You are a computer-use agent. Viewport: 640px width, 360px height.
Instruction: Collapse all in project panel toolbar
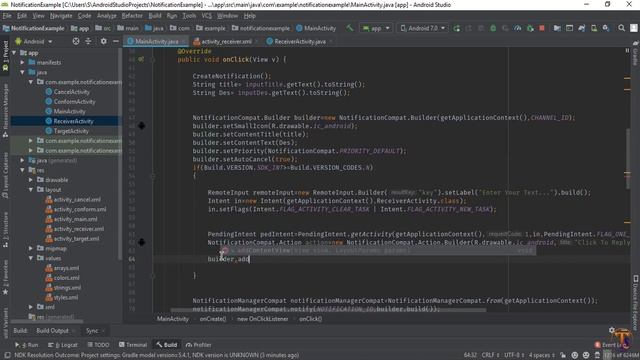coord(88,41)
